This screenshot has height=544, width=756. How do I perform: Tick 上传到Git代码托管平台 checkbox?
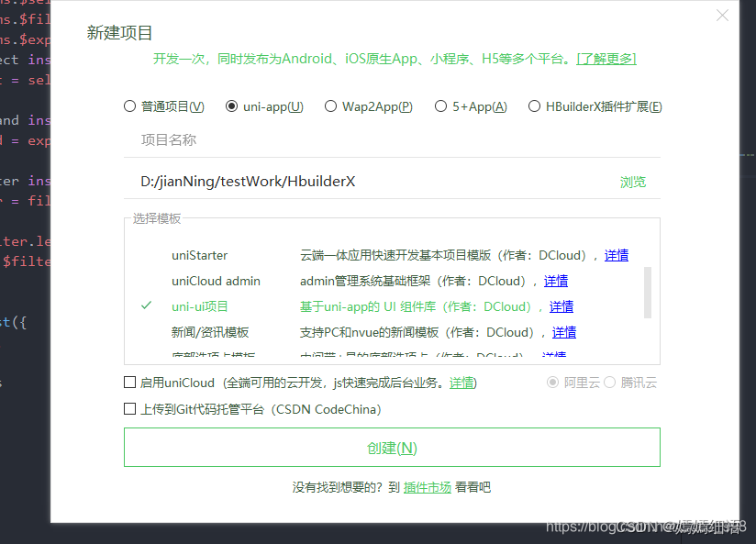(129, 409)
